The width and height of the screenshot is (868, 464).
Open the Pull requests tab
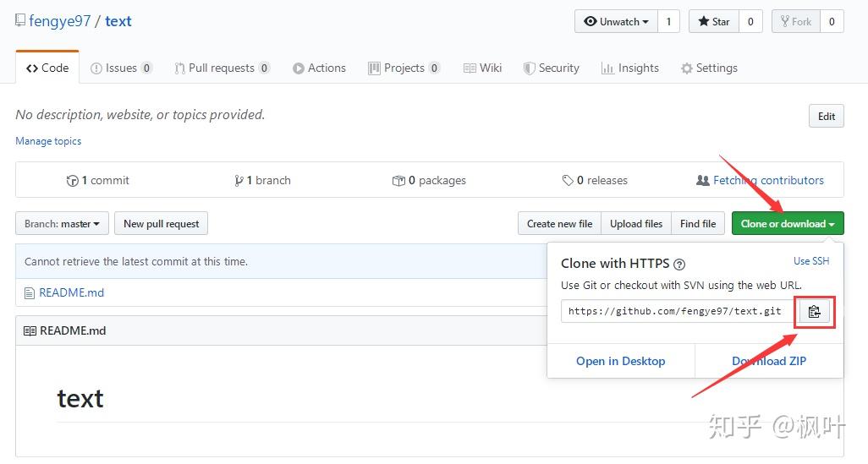point(222,68)
